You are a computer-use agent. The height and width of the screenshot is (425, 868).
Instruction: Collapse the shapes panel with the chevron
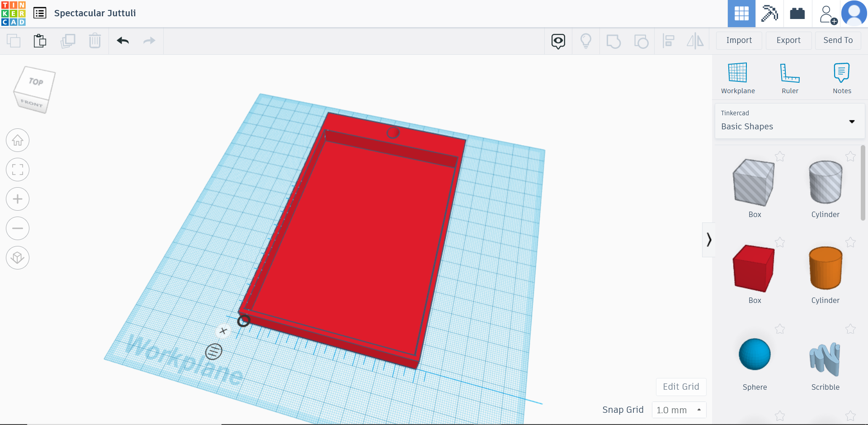click(708, 240)
